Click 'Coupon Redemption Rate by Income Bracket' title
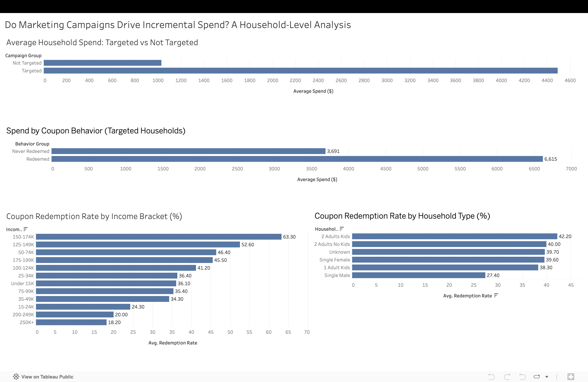 (94, 216)
